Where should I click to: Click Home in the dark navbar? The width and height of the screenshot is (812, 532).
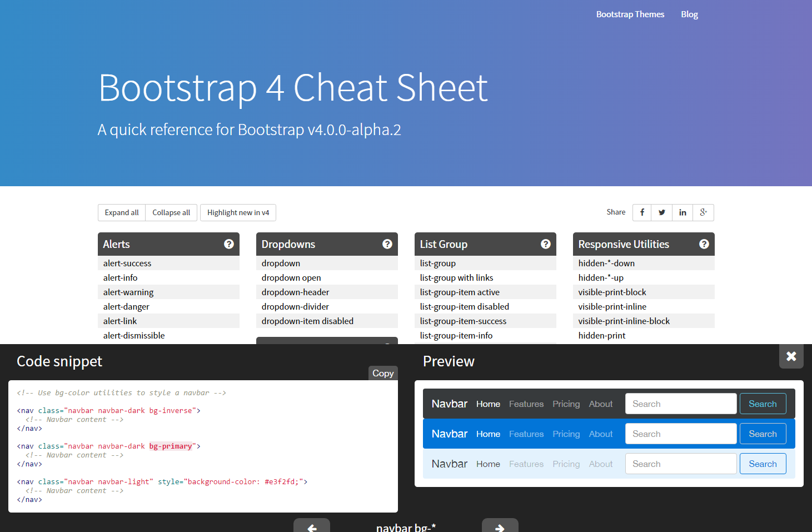click(488, 404)
